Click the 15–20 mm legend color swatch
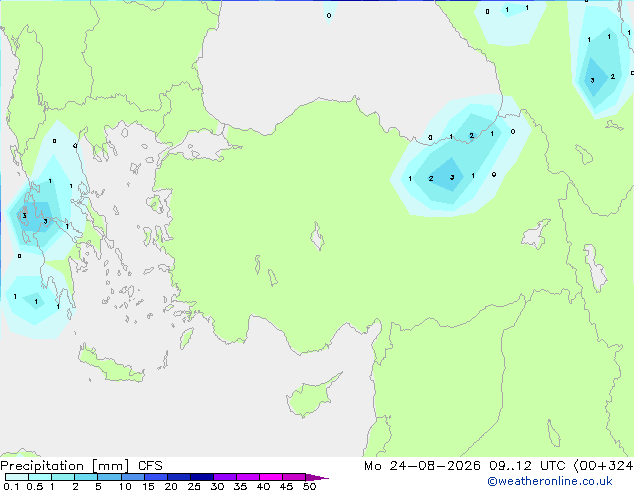Screen dimensions: 634x490 tap(156, 477)
